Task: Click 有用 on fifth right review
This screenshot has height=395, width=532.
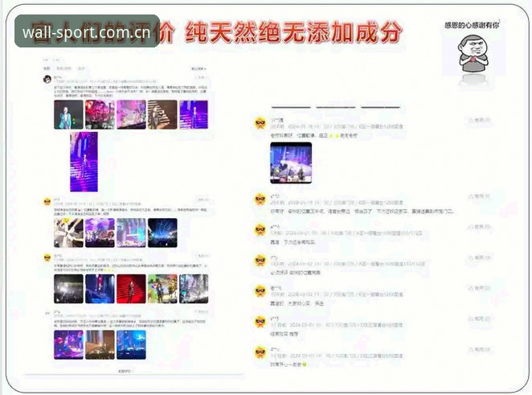Action: click(x=480, y=288)
